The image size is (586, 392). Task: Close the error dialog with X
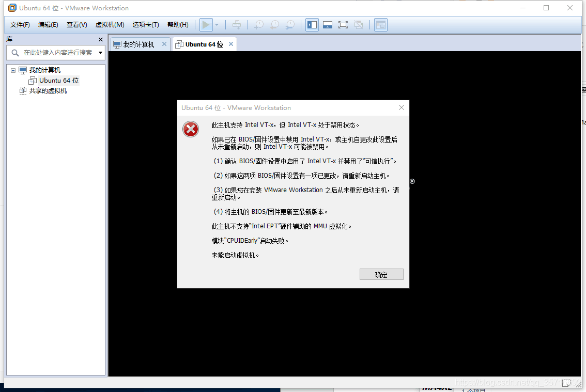coord(402,107)
